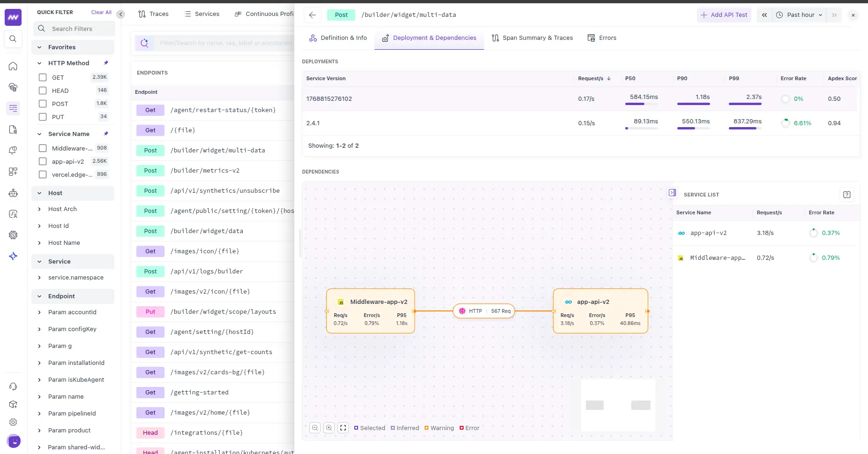Expand the Param accountId filter
This screenshot has width=868, height=454.
[72, 312]
